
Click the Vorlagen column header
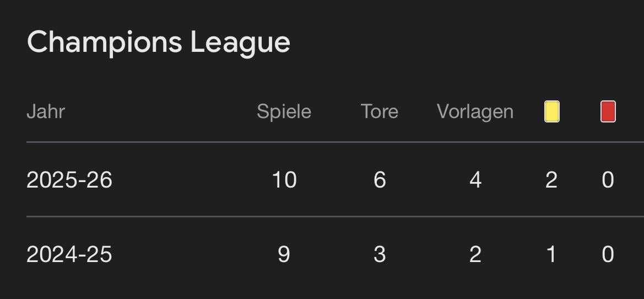(475, 111)
